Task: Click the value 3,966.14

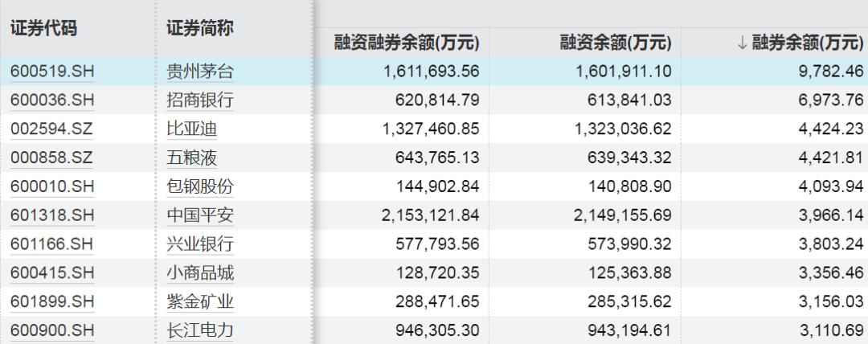Action: [x=831, y=215]
